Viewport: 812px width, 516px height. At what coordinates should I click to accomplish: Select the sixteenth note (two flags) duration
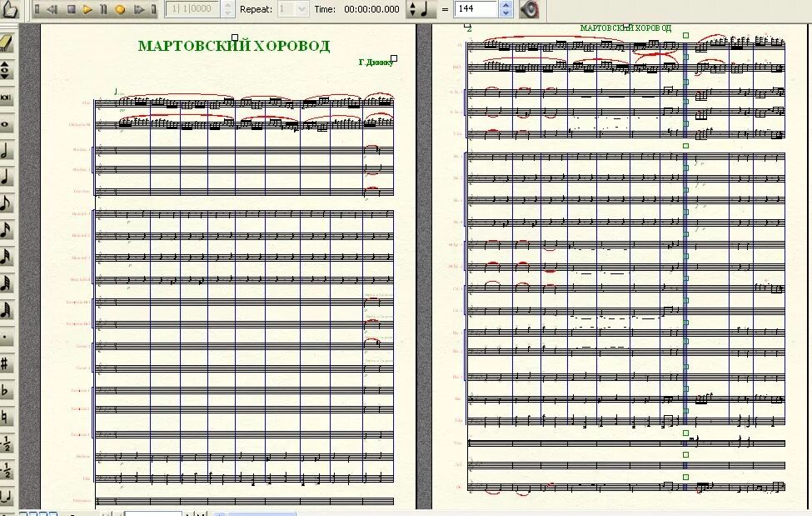6,230
